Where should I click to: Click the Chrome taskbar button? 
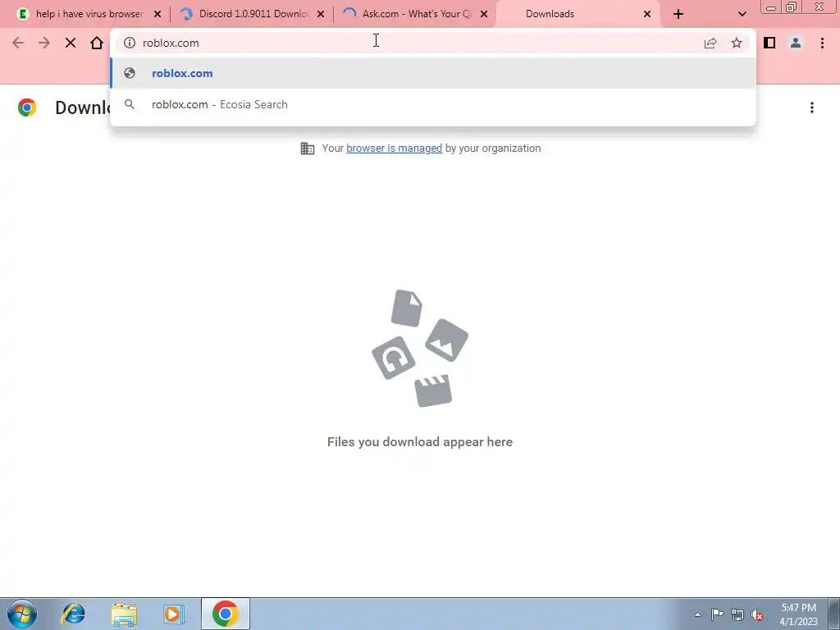coord(225,614)
